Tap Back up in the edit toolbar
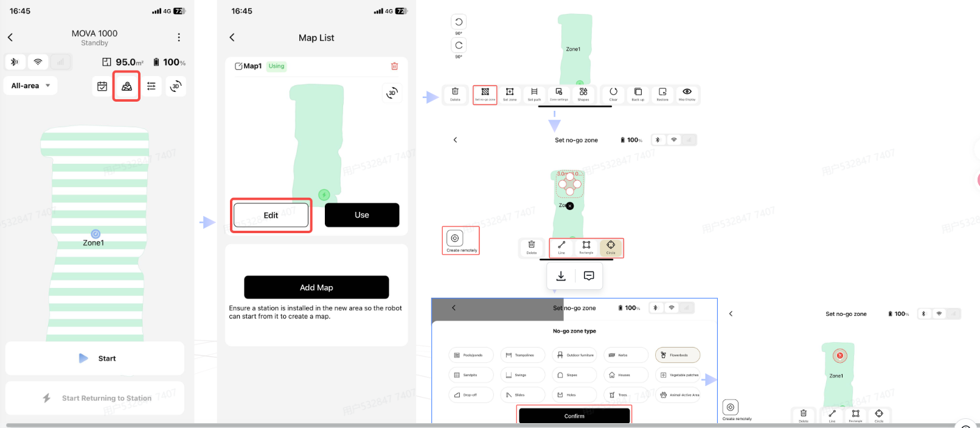Viewport: 980px width, 428px height. coord(638,94)
